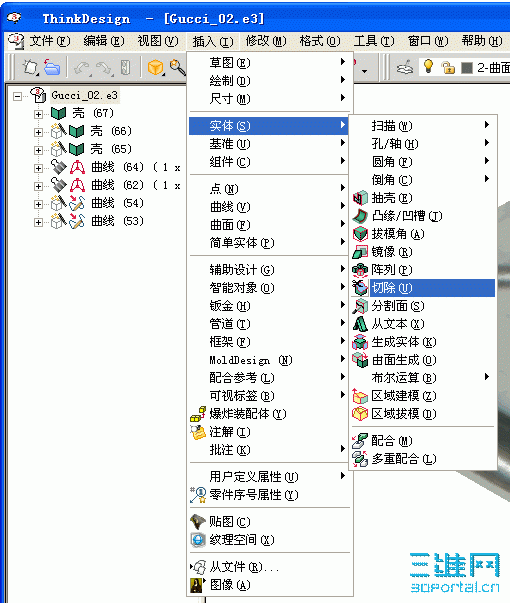
Task: Select 生成实体 (K) command
Action: tap(423, 342)
